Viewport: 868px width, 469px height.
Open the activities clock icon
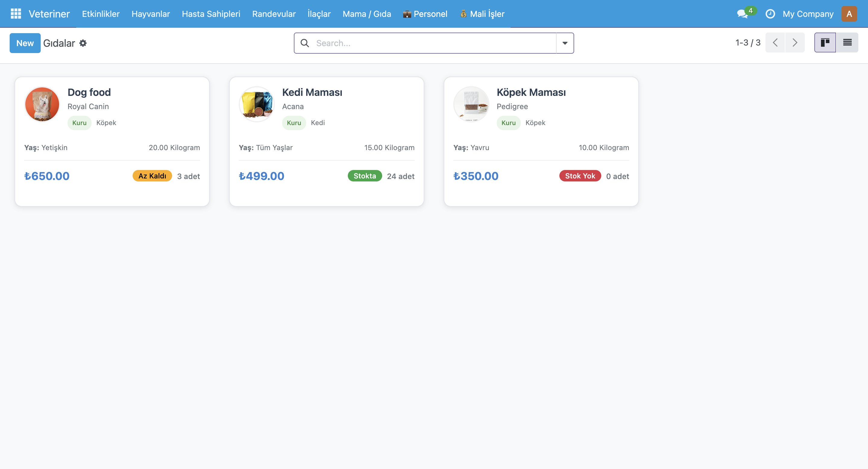click(770, 14)
